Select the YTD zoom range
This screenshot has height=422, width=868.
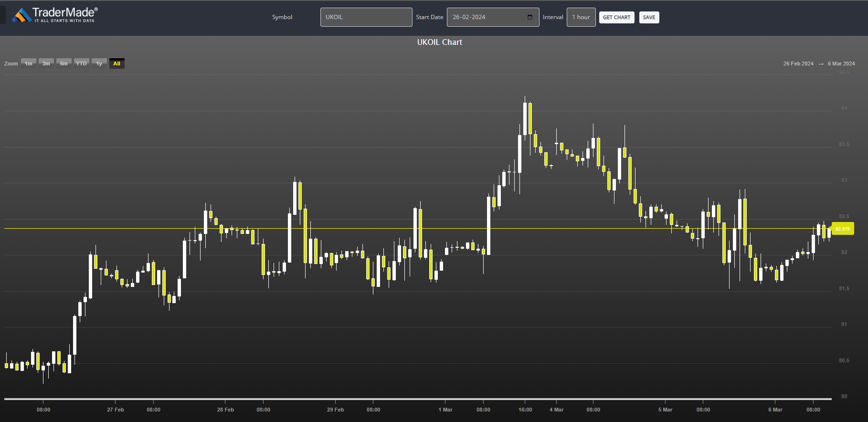pos(82,63)
